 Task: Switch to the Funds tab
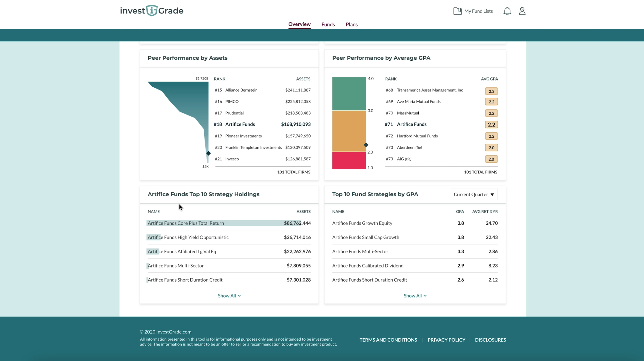328,24
